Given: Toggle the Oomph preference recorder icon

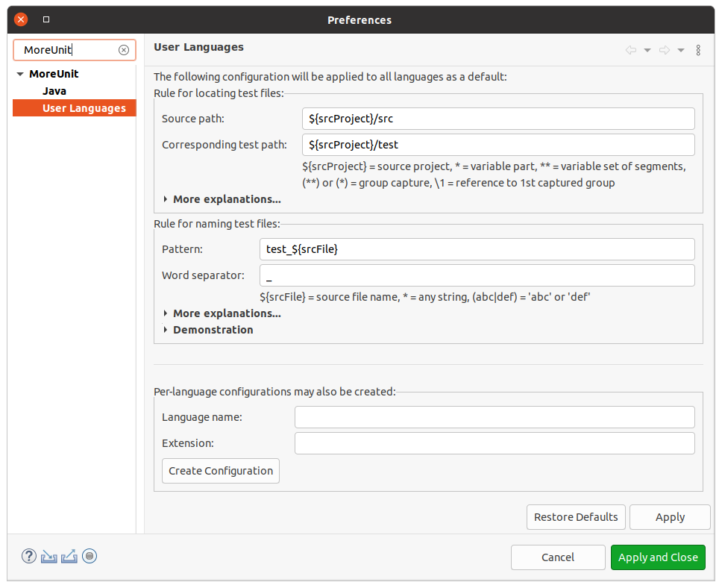Looking at the screenshot, I should pyautogui.click(x=90, y=556).
